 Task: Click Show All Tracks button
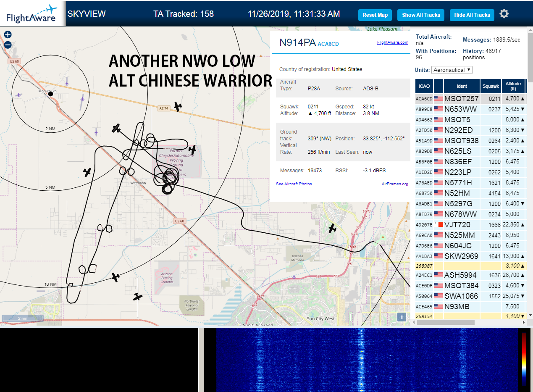pos(421,15)
